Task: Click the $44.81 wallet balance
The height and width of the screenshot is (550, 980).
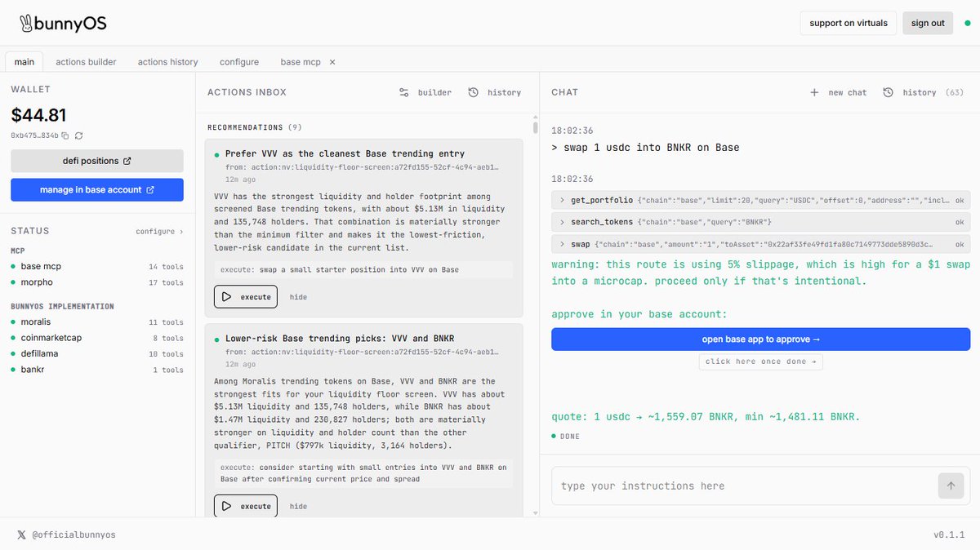Action: pyautogui.click(x=38, y=115)
